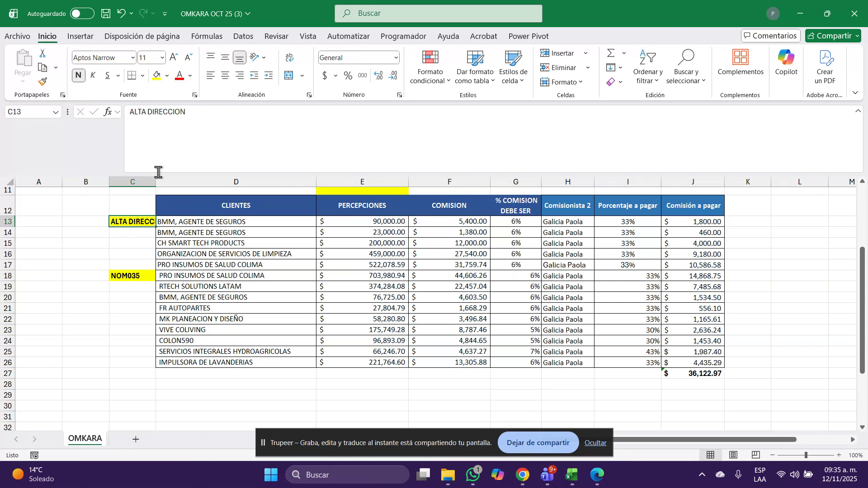Click Dejar de compartir
Viewport: 868px width, 488px height.
pos(538,442)
